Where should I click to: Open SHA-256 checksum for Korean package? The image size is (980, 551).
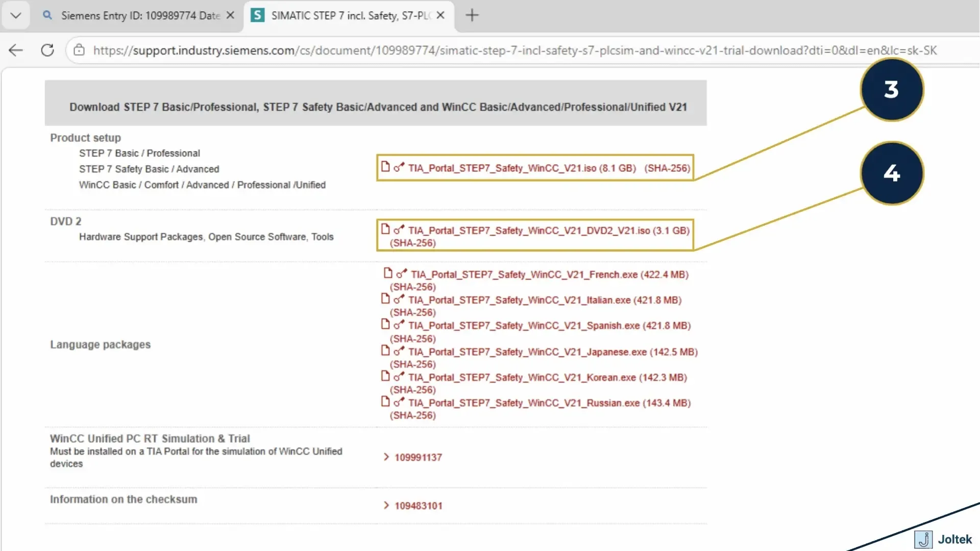click(x=412, y=390)
